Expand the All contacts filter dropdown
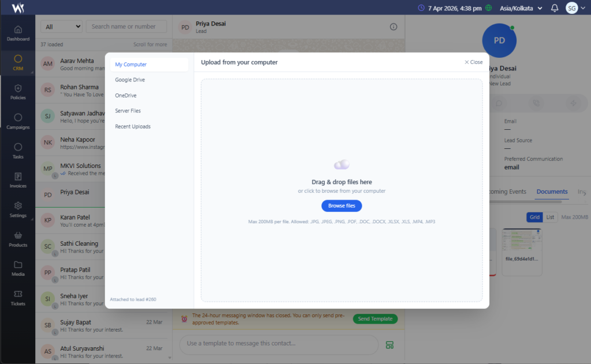The image size is (591, 364). [x=62, y=27]
